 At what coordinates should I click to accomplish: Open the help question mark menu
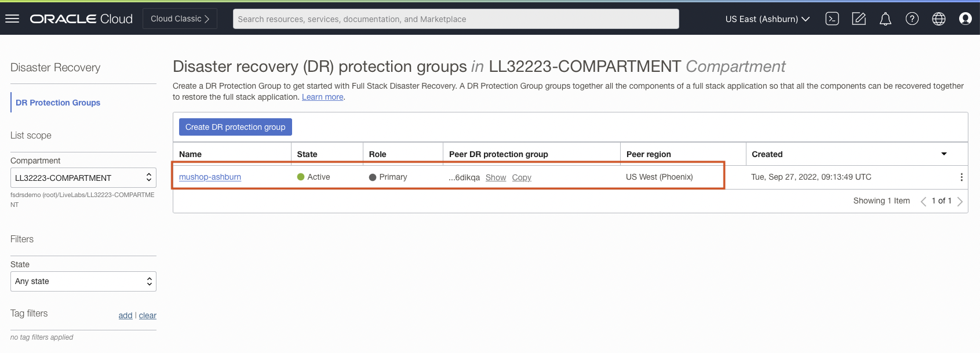tap(912, 19)
